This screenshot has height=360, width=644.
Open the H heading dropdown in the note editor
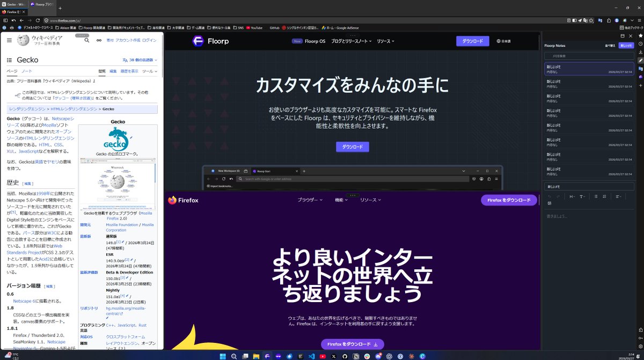[573, 196]
